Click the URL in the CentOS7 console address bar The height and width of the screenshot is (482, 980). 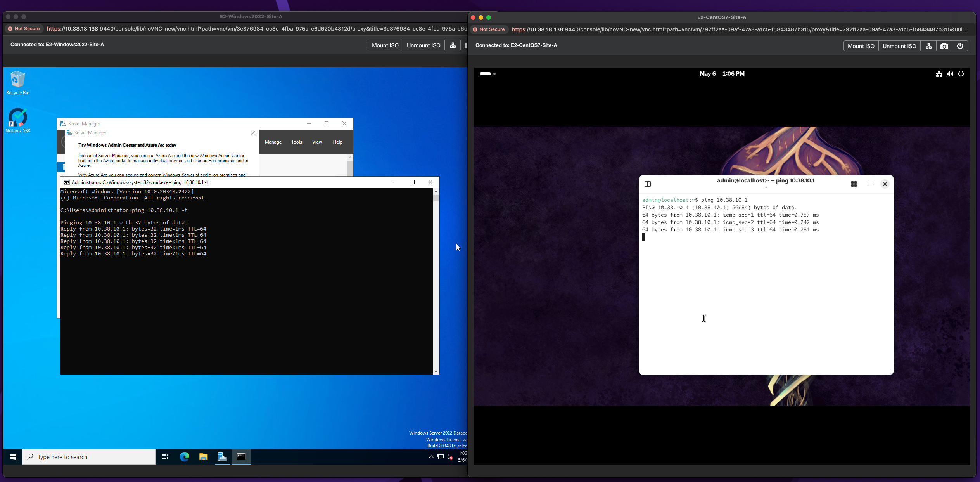pyautogui.click(x=739, y=29)
